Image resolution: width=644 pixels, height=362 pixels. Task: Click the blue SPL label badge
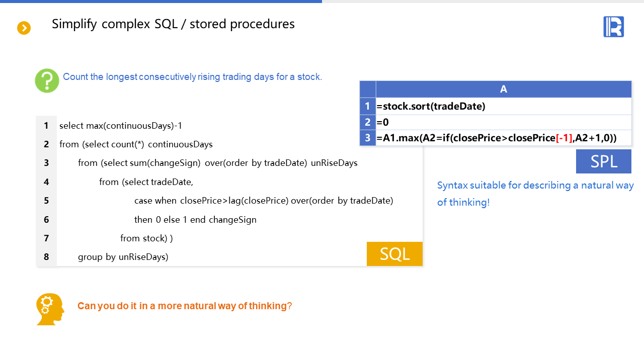(603, 161)
